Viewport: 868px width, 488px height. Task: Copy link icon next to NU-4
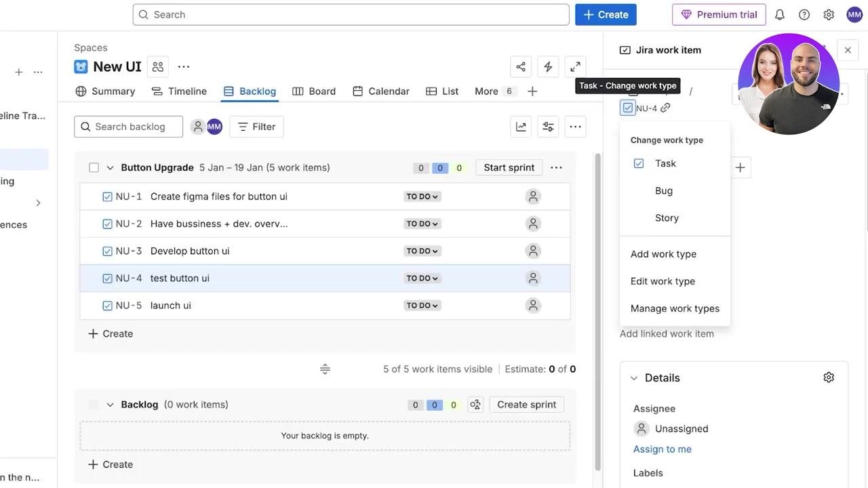coord(665,108)
